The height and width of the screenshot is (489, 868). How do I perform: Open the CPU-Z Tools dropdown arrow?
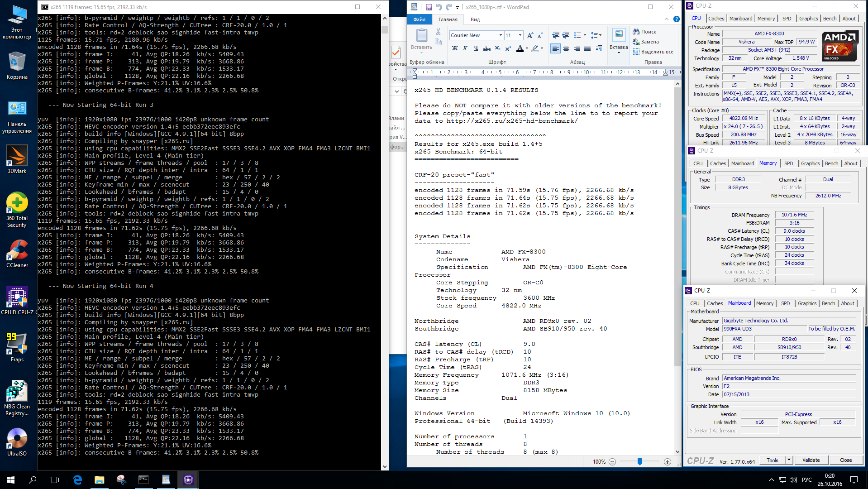(789, 460)
